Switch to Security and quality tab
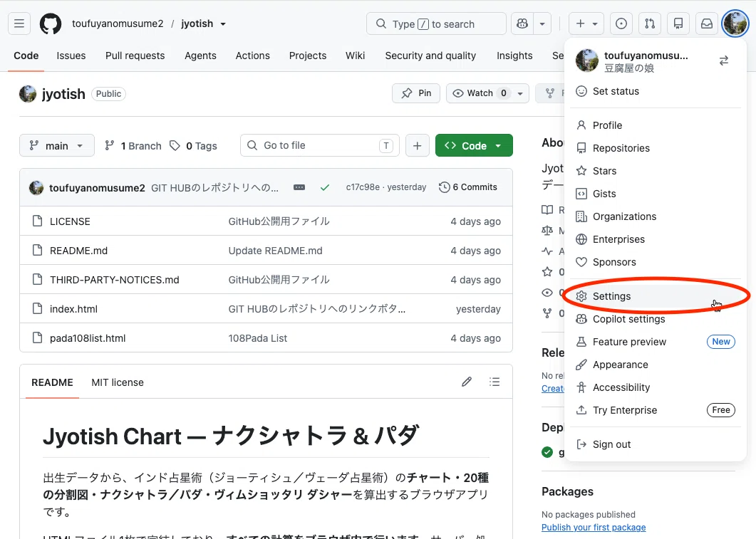This screenshot has width=756, height=539. point(430,56)
